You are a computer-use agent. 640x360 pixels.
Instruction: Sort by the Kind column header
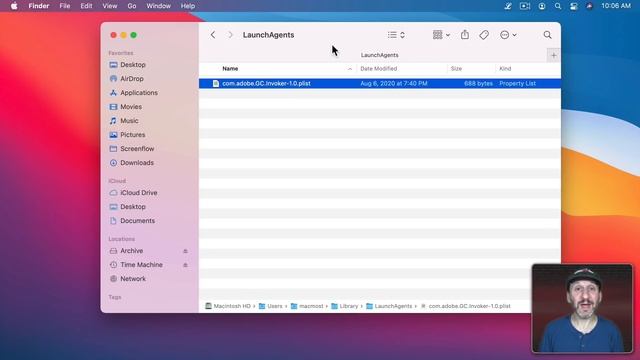[505, 69]
